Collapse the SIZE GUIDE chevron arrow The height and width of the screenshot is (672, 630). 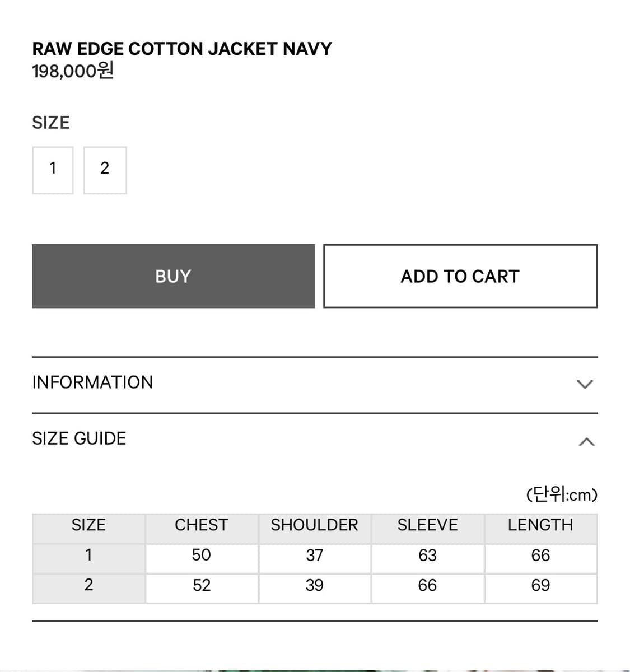tap(586, 442)
